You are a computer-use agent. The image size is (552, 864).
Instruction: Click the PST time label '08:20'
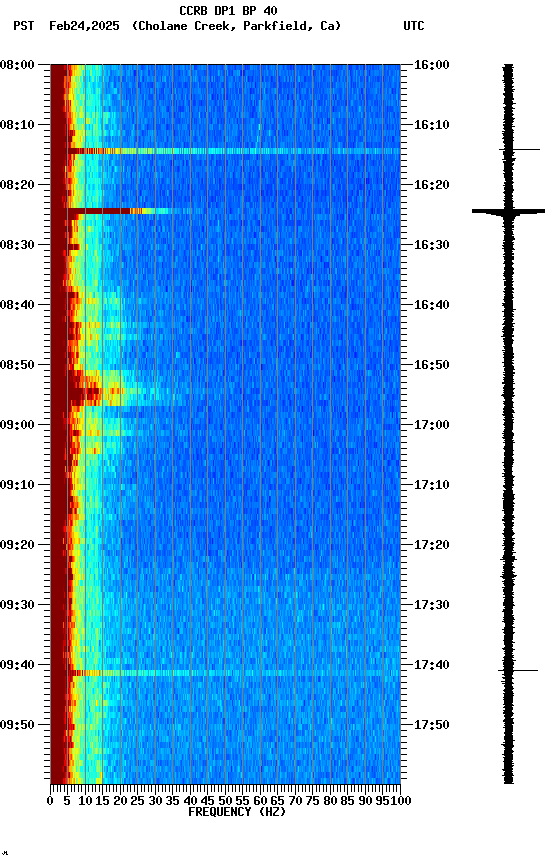tap(17, 185)
